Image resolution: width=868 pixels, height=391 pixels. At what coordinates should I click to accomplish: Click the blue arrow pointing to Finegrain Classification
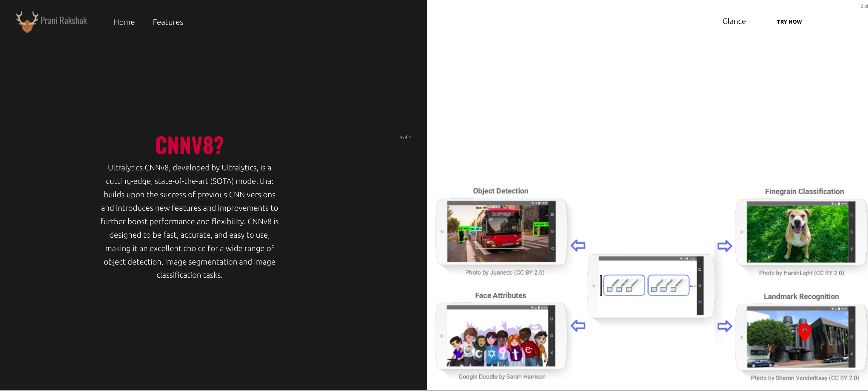coord(724,246)
